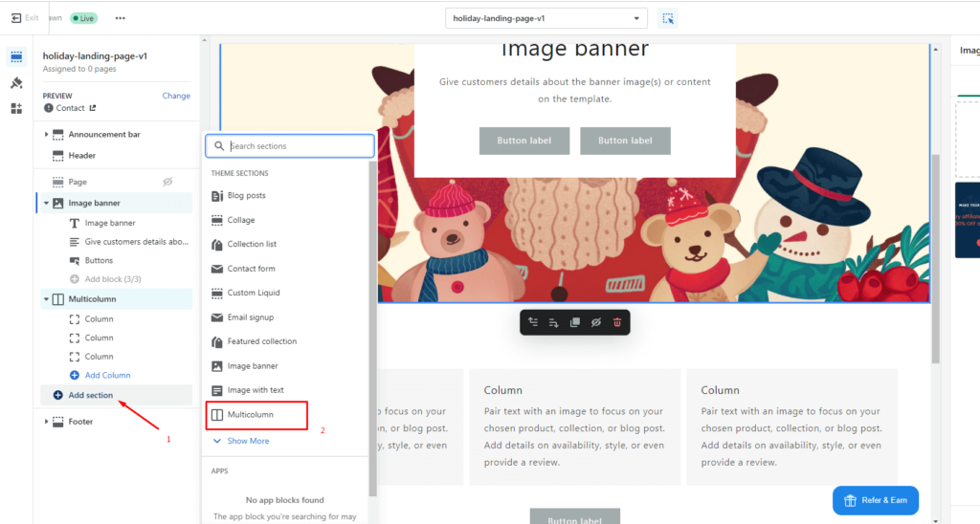The height and width of the screenshot is (524, 980).
Task: Open the Sections panel icon
Action: point(16,56)
